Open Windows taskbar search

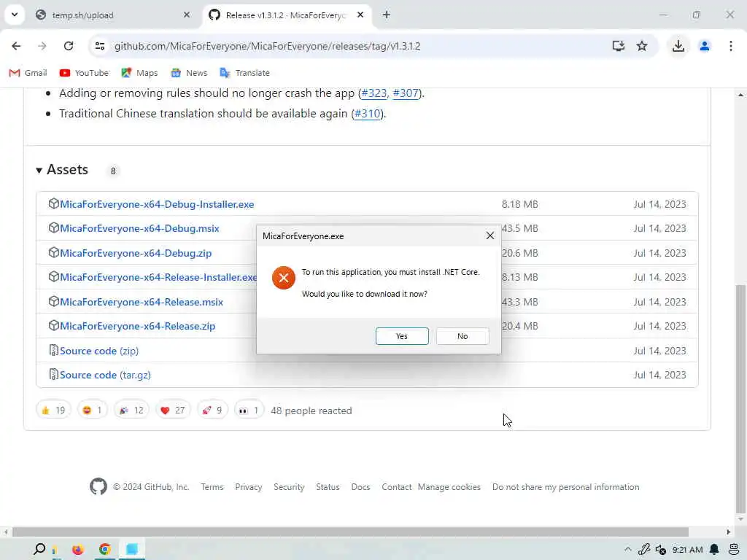pyautogui.click(x=39, y=549)
